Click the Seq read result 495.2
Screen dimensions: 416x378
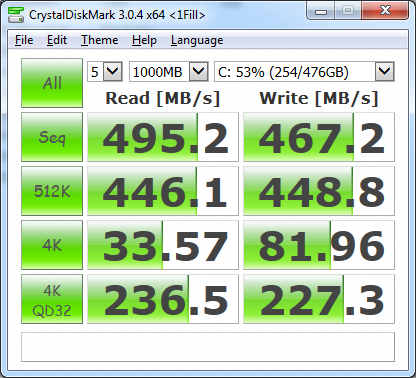(x=163, y=137)
